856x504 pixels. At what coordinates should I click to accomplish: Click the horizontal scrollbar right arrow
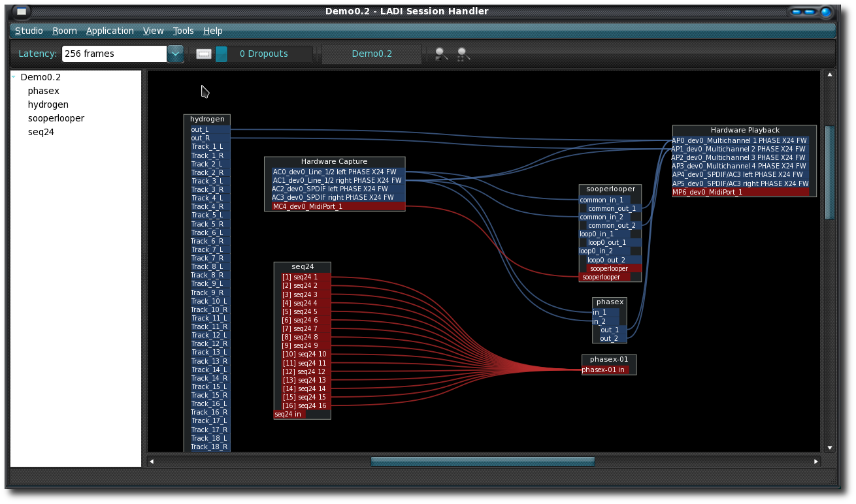[x=815, y=462]
